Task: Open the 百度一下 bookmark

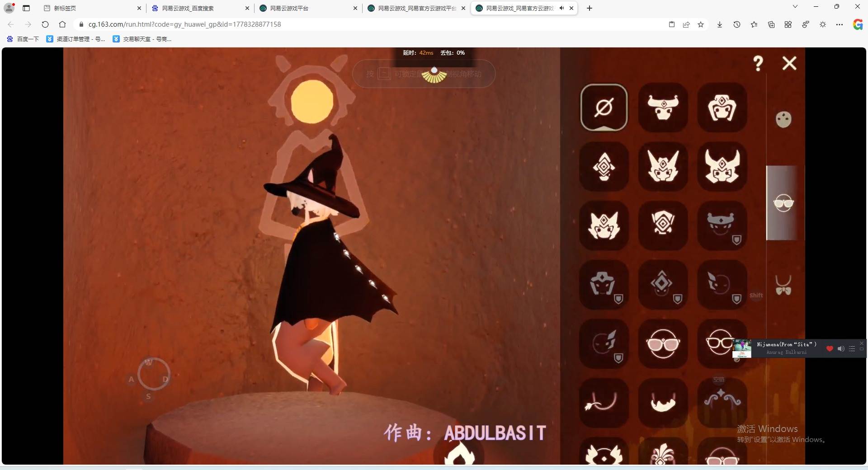Action: click(23, 39)
